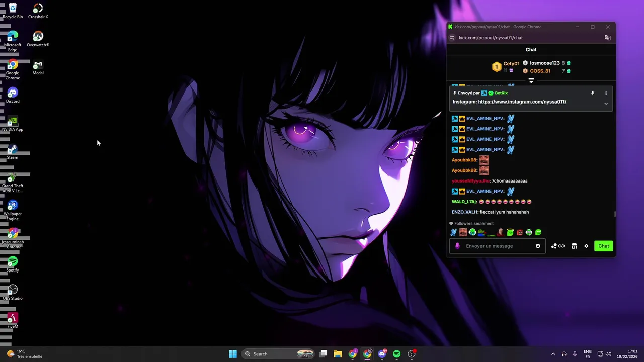The height and width of the screenshot is (362, 644).
Task: Click the taskbar microphone tray icon
Action: (575, 354)
